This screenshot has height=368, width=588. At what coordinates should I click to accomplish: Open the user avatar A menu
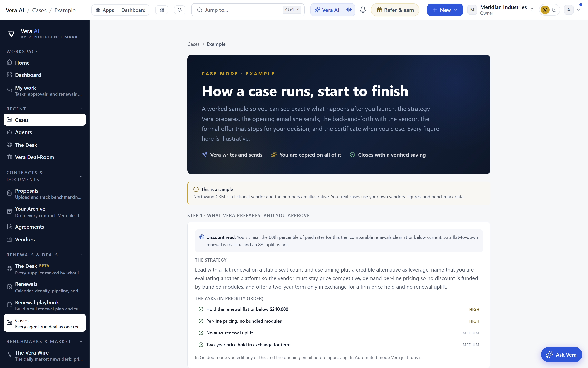(569, 10)
